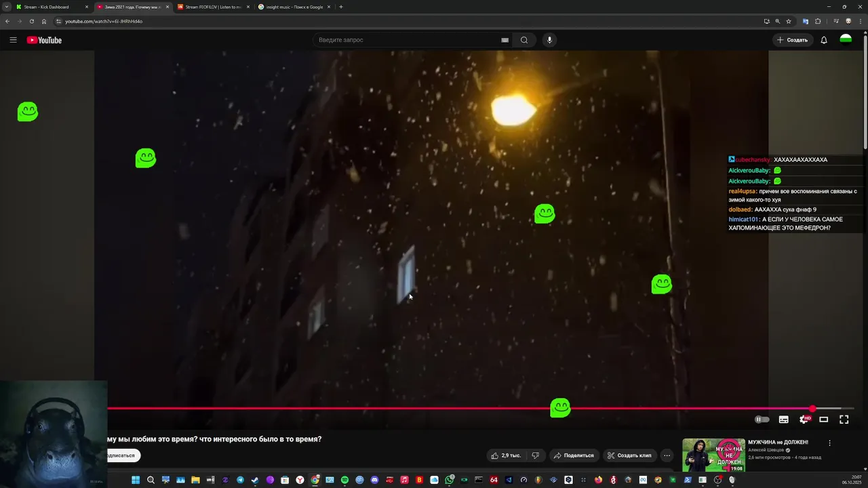Share the video via Поделиться
This screenshot has width=868, height=488.
click(574, 455)
